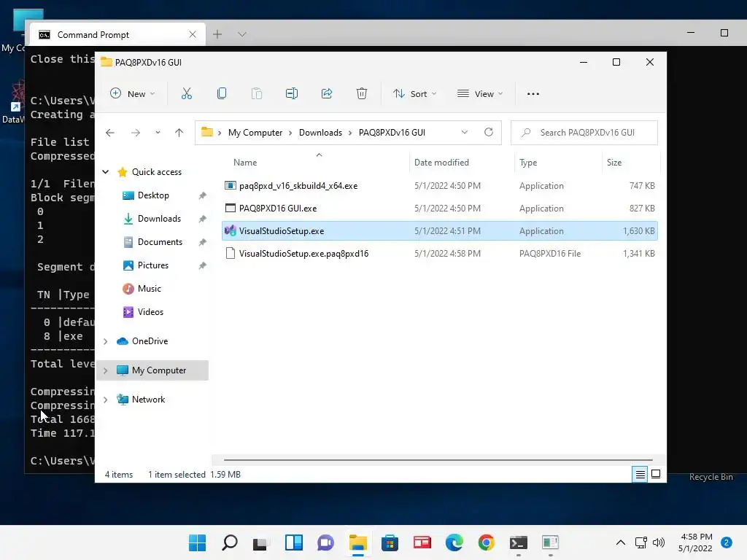Viewport: 747px width, 560px height.
Task: Open Microsoft Store on taskbar
Action: [x=390, y=542]
